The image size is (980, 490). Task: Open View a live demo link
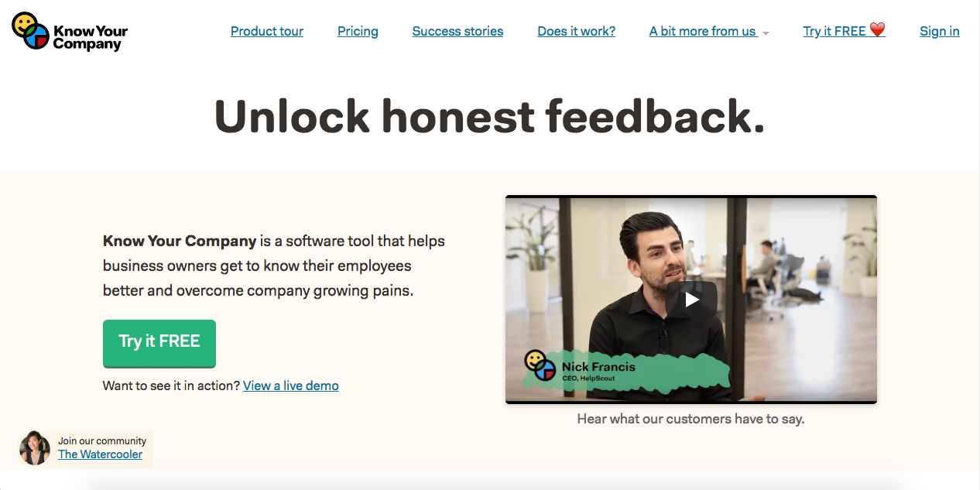click(291, 385)
